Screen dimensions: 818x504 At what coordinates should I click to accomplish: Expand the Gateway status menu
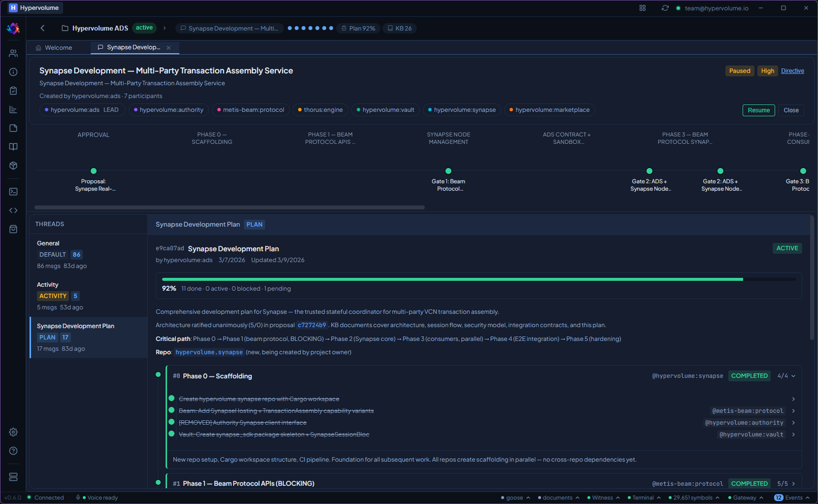(x=746, y=498)
